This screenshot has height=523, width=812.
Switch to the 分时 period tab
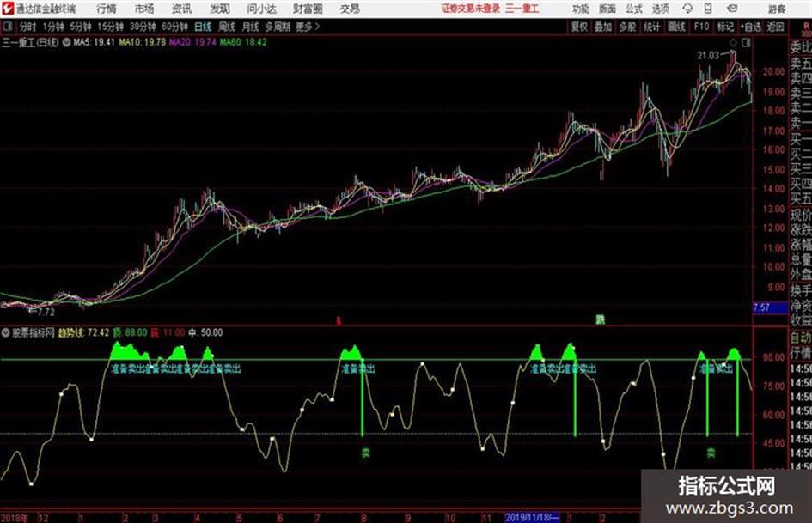click(27, 27)
